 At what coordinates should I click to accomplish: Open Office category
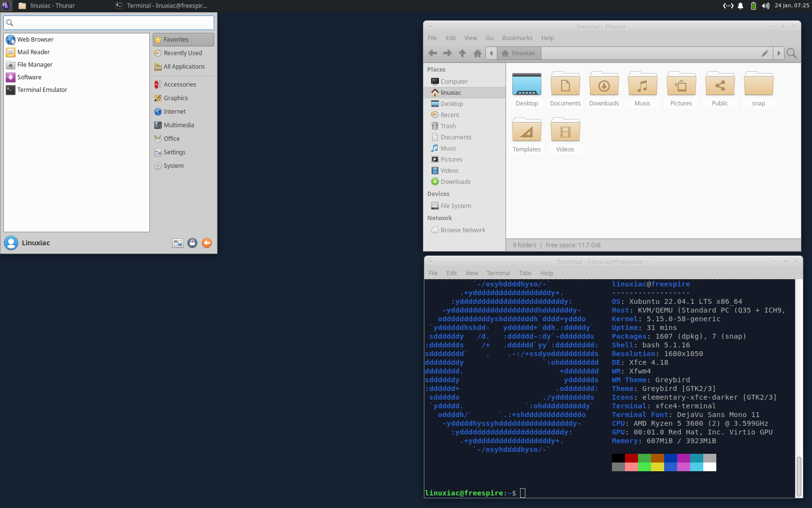(x=184, y=139)
